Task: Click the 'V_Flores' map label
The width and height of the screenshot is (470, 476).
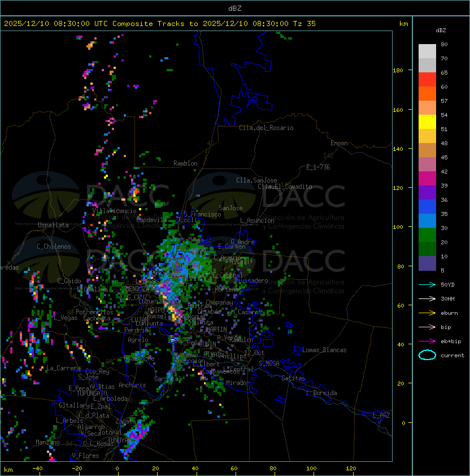Action: 85,456
